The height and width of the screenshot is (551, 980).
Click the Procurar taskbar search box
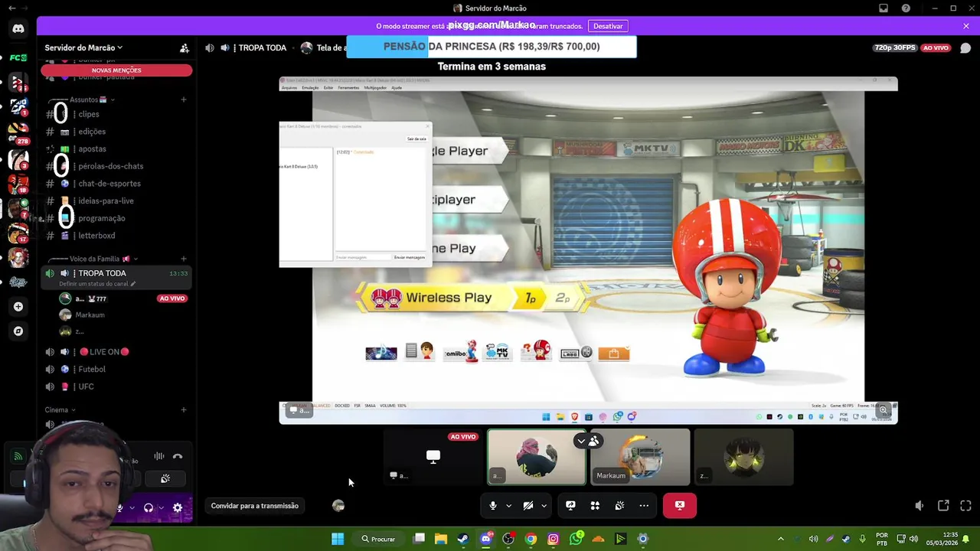click(378, 539)
